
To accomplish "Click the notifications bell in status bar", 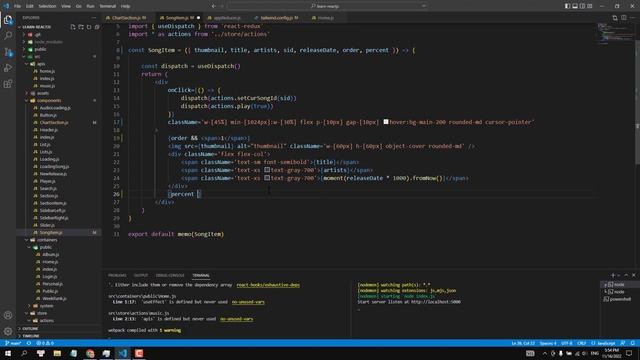I will [x=633, y=343].
